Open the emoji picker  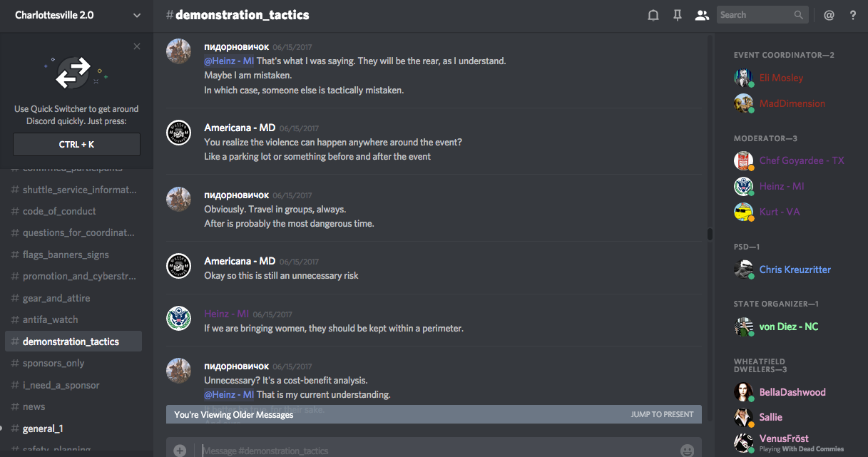(687, 450)
